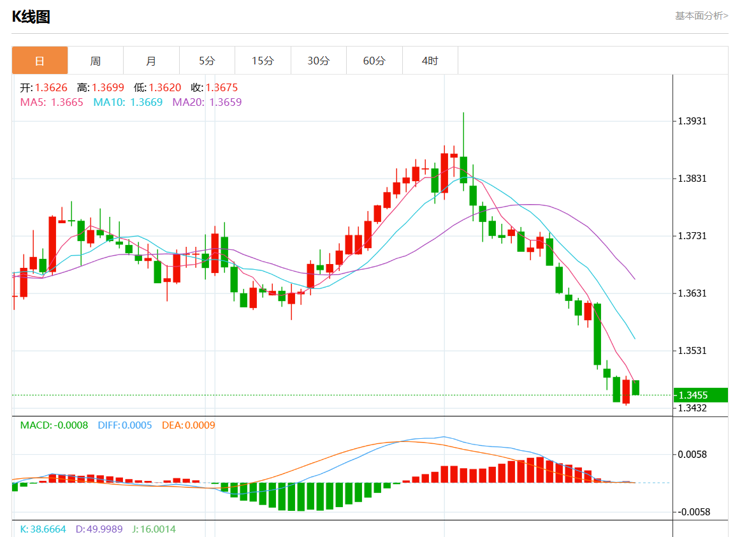Click the 1.3731 price axis label

tap(692, 236)
